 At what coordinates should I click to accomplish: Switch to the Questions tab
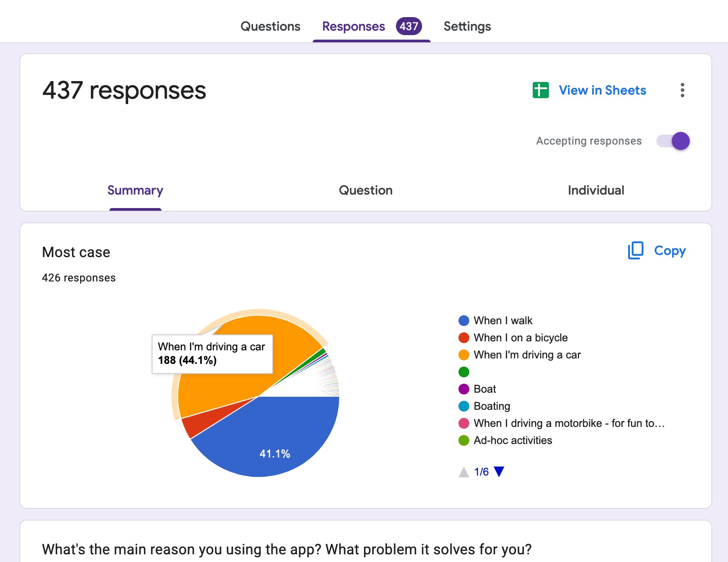[270, 26]
